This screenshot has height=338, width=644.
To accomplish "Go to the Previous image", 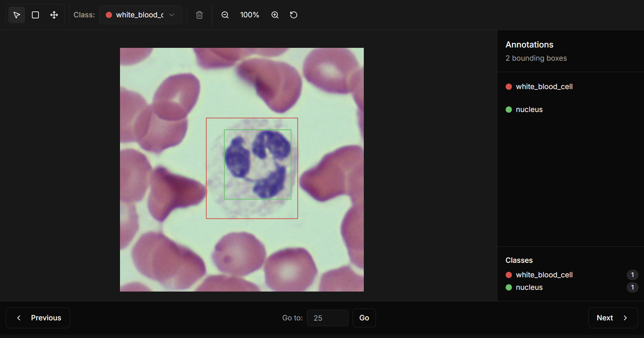I will [x=38, y=318].
